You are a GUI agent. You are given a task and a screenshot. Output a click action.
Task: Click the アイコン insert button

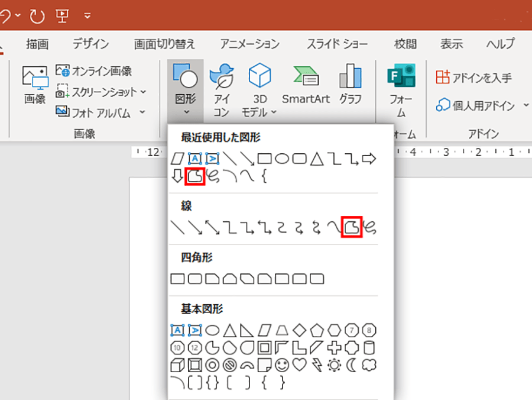(x=222, y=89)
